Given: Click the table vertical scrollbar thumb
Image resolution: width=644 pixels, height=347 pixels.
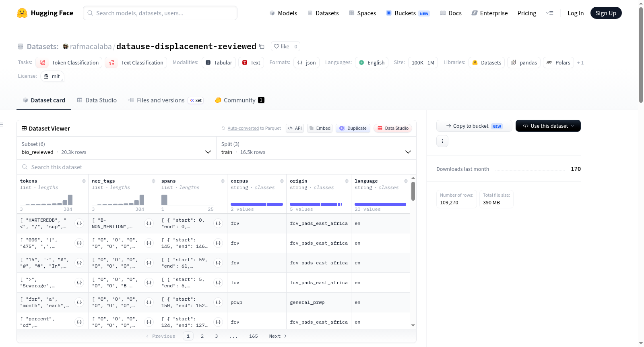Looking at the screenshot, I should click(x=413, y=191).
